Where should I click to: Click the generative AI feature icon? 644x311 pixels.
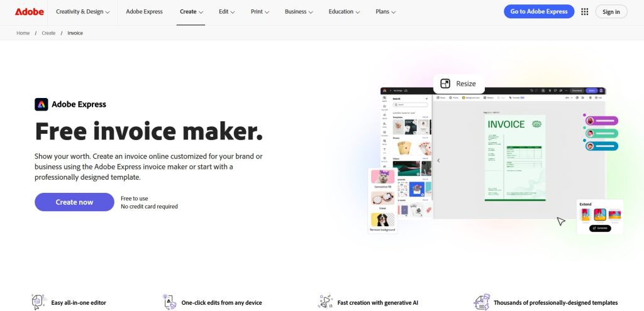[x=325, y=302]
